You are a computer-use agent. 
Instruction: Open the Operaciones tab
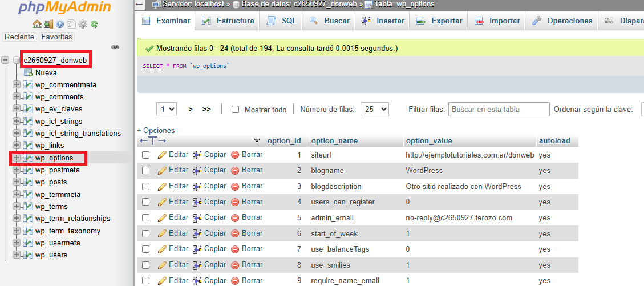tap(561, 21)
